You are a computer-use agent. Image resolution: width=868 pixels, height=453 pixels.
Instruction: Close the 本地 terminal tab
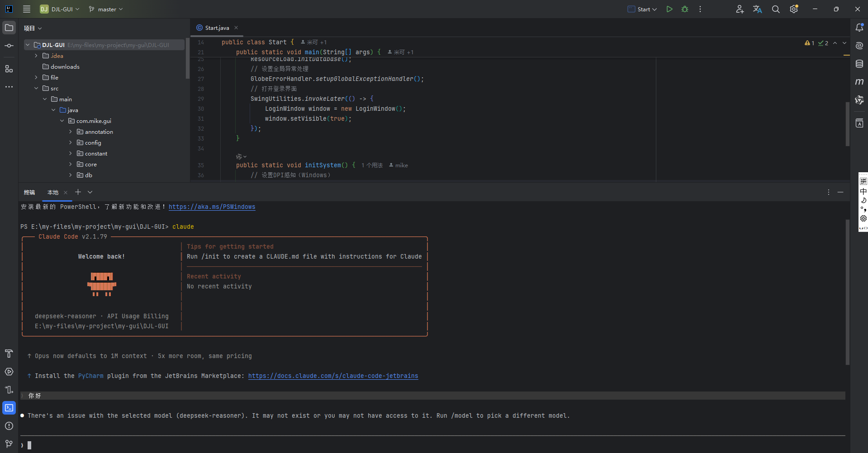coord(66,193)
